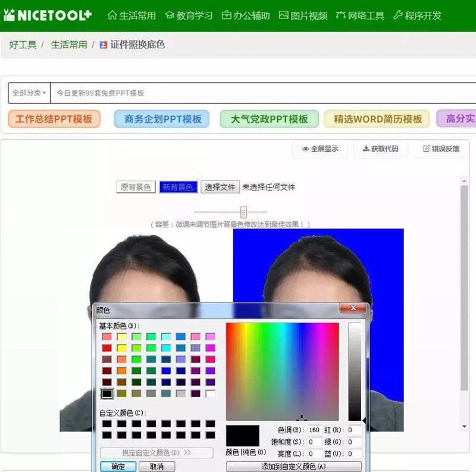Screen dimensions: 476x472
Task: Select the light yellow basic color swatch
Action: coord(121,336)
